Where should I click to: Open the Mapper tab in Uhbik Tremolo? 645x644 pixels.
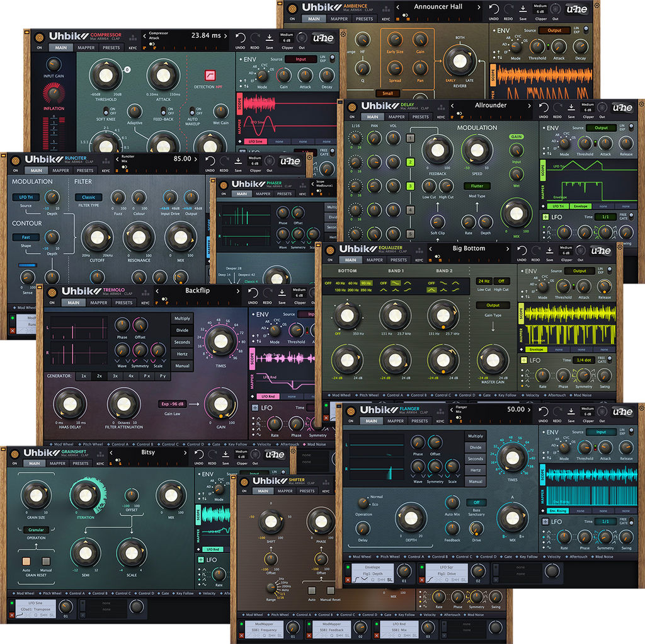pyautogui.click(x=98, y=302)
